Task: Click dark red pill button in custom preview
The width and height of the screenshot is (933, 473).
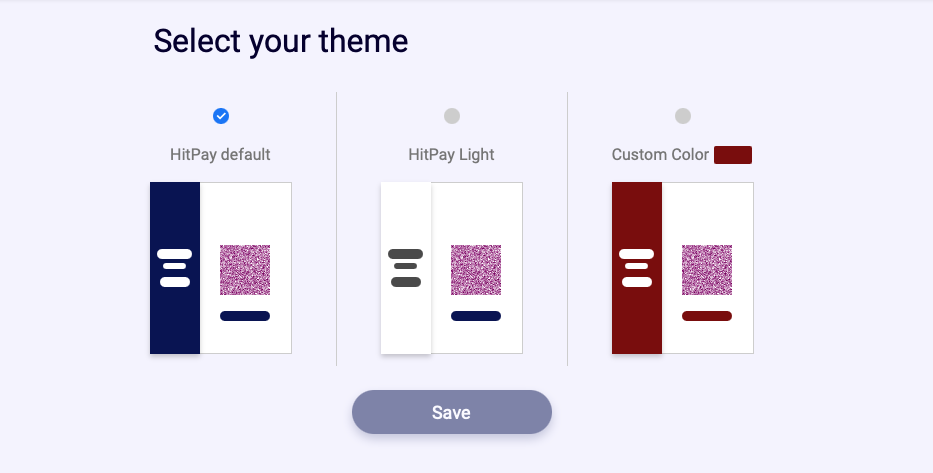Action: pos(707,316)
